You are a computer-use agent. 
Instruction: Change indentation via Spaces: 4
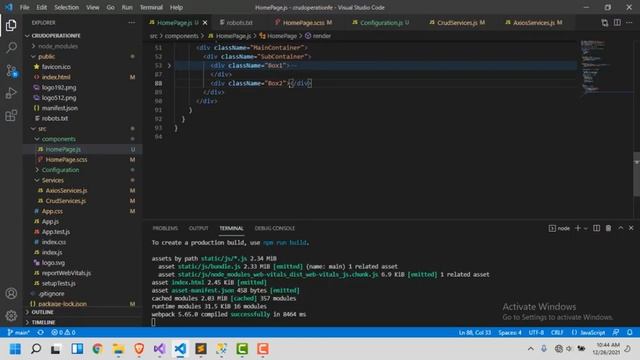(x=509, y=333)
